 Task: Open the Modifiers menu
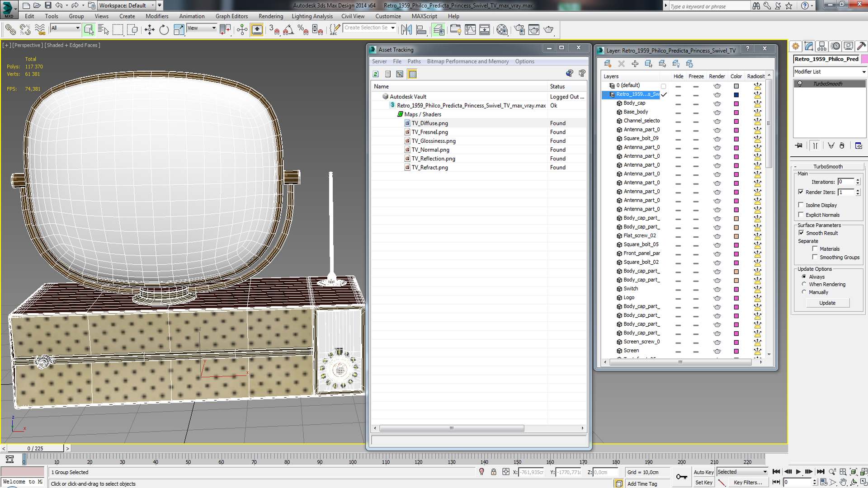(x=157, y=16)
